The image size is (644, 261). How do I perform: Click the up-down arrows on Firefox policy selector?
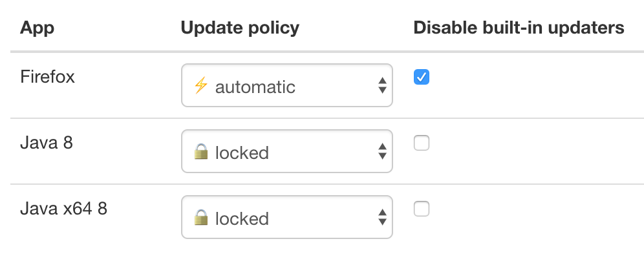pyautogui.click(x=382, y=85)
